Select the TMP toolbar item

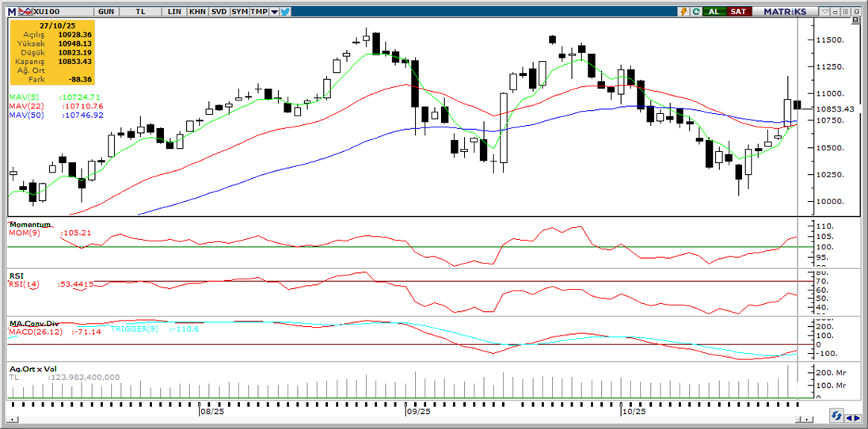tap(260, 12)
